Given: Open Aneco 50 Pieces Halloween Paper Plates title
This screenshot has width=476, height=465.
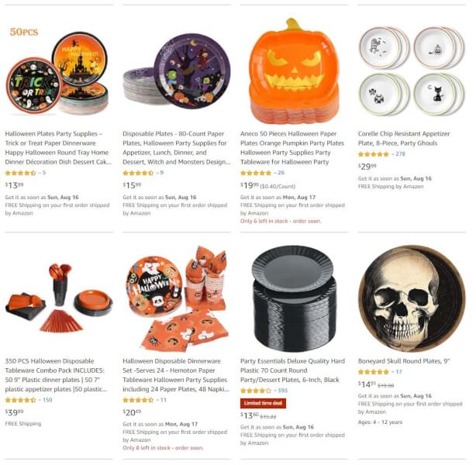Looking at the screenshot, I should [x=292, y=148].
